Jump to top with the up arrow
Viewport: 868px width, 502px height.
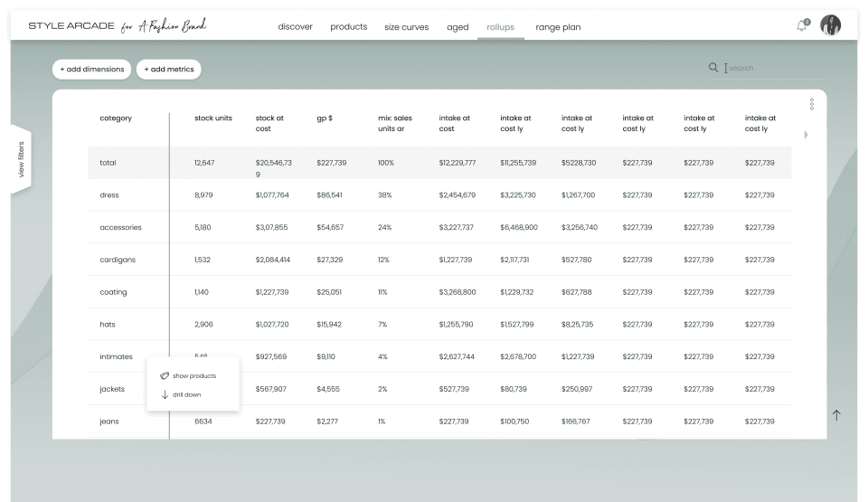(836, 415)
